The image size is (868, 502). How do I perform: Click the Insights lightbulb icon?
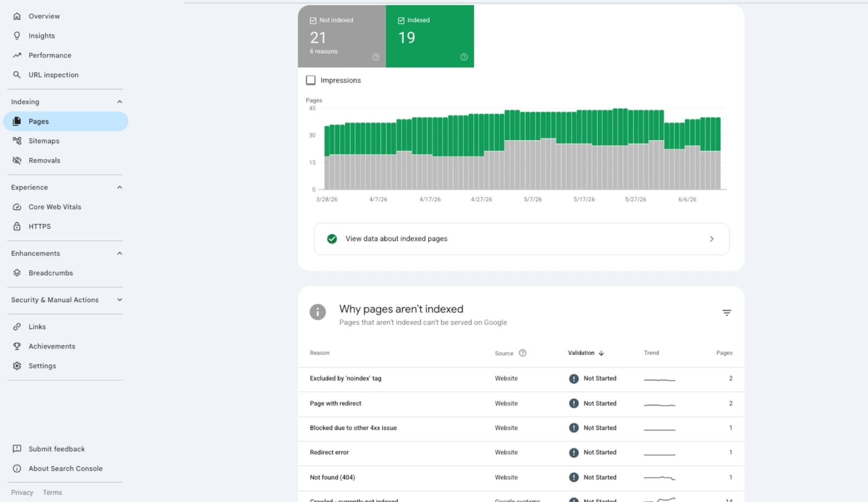click(17, 36)
